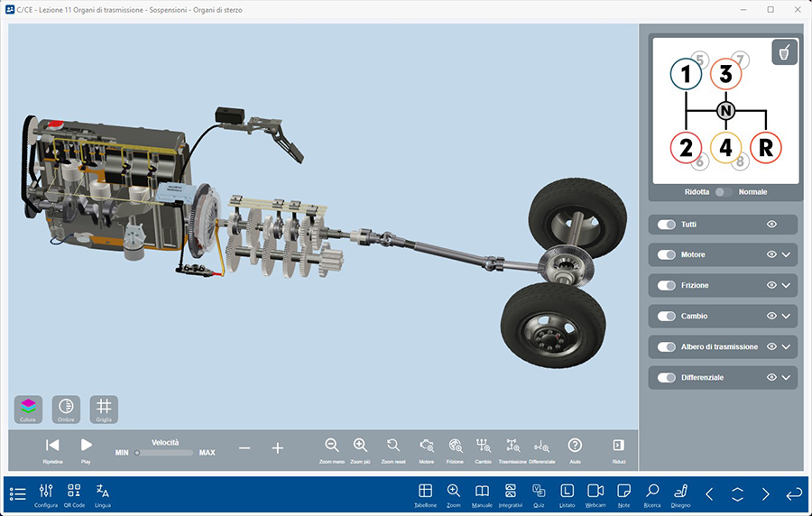The width and height of the screenshot is (812, 516).
Task: Focus view on Frizione icon
Action: (455, 445)
